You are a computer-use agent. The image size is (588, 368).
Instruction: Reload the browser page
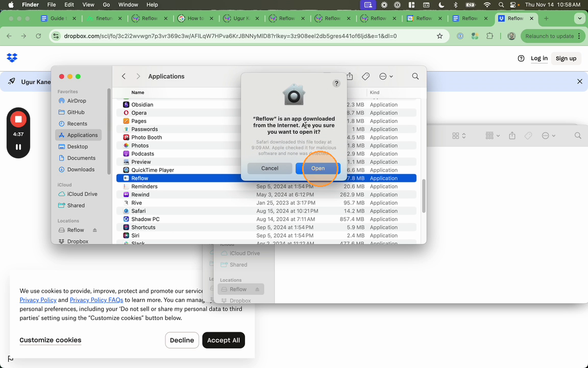pos(38,36)
